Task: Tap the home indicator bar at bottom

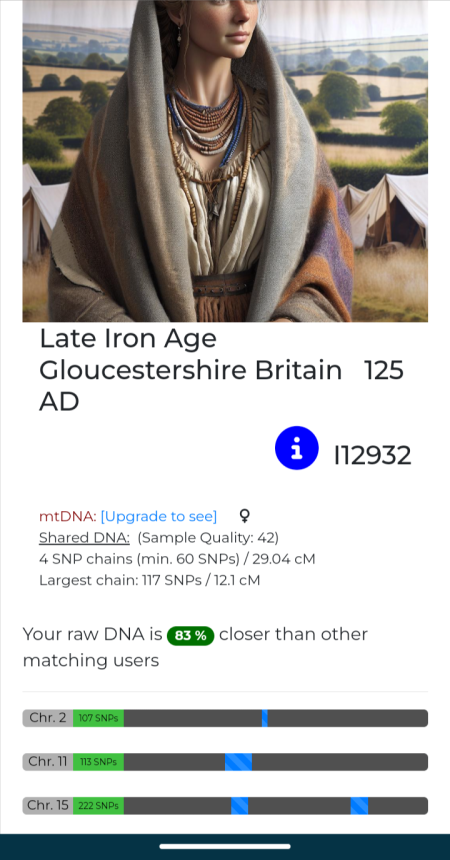Action: (x=225, y=846)
